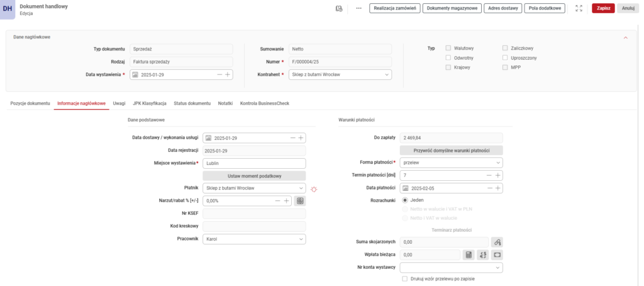Open the three-dots more options menu
Screen dimensions: 644x286
(358, 8)
